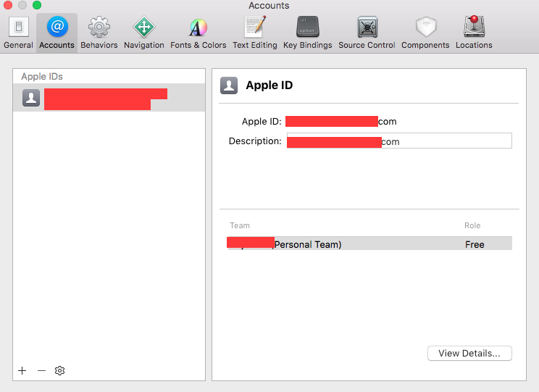Image resolution: width=539 pixels, height=392 pixels.
Task: Click the Team column header
Action: 240,225
